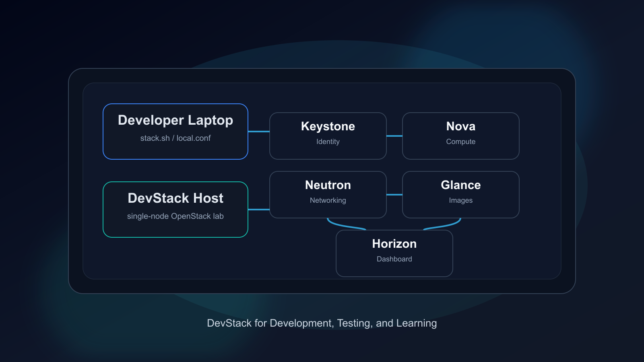
Task: Select the Neutron Networking node
Action: click(x=328, y=195)
